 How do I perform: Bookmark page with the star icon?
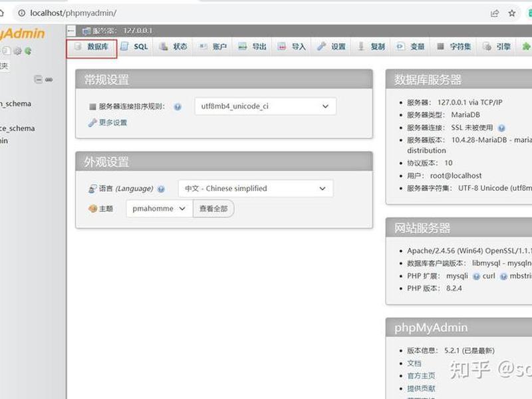(512, 13)
